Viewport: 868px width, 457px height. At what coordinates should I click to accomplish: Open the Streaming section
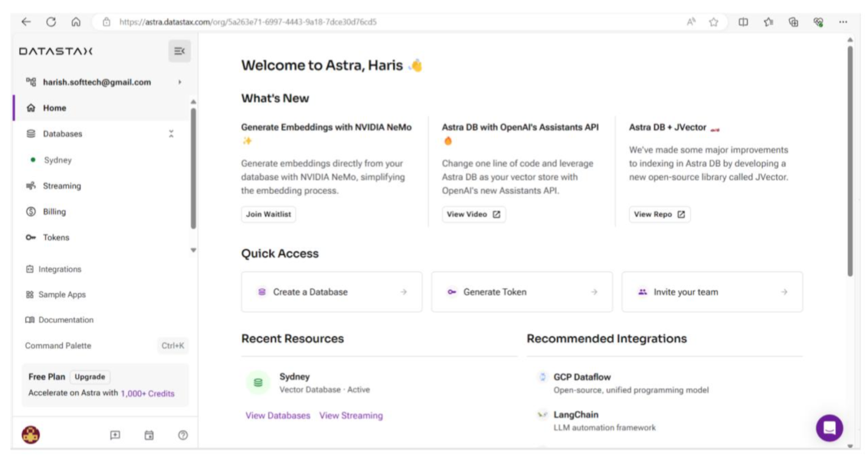(62, 186)
